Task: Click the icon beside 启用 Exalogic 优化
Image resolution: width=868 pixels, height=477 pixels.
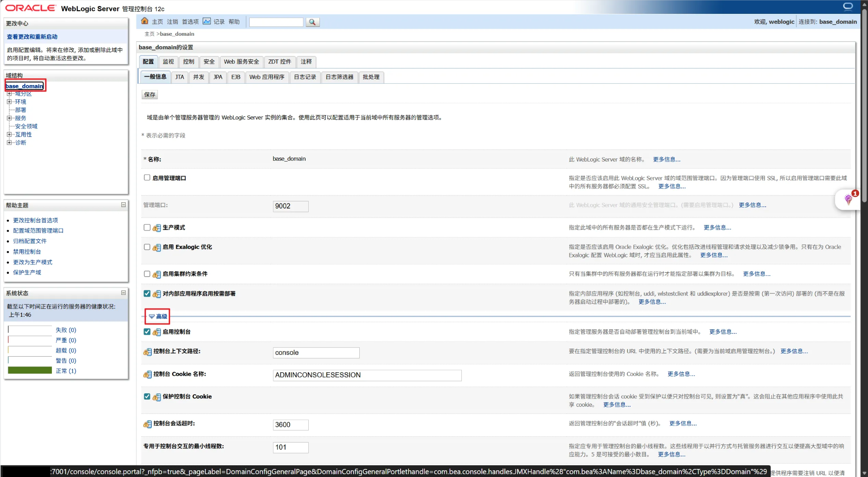Action: tap(157, 247)
